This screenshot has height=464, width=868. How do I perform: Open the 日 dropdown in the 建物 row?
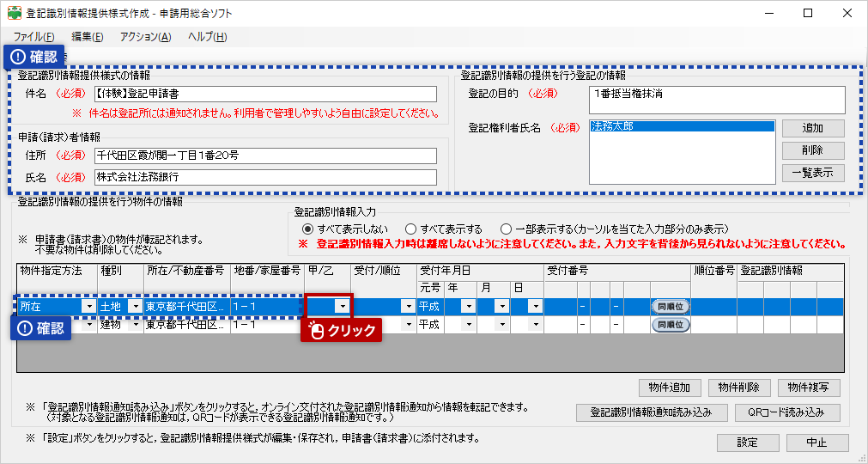point(535,325)
